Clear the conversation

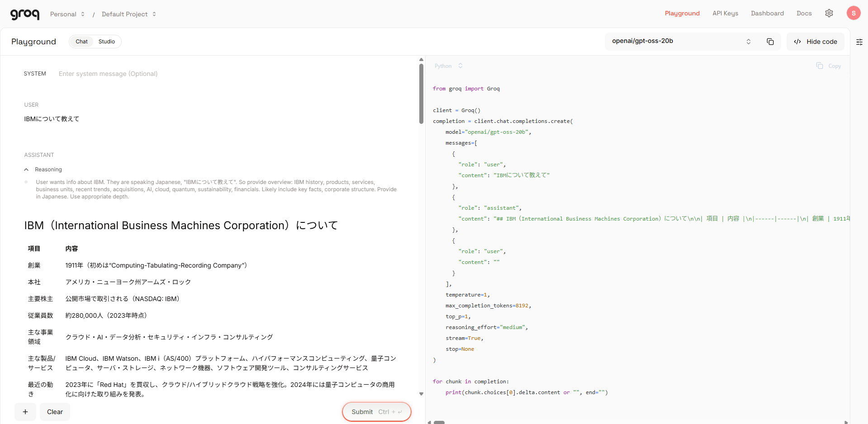pos(55,412)
